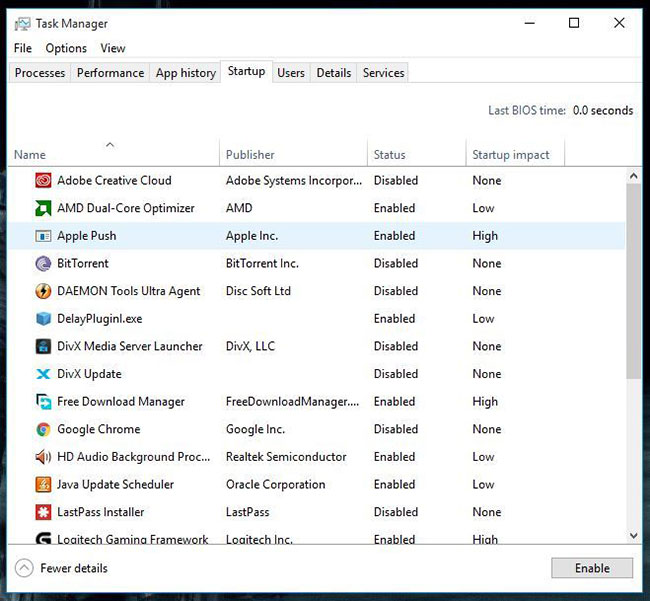Switch to the Users tab

[291, 73]
